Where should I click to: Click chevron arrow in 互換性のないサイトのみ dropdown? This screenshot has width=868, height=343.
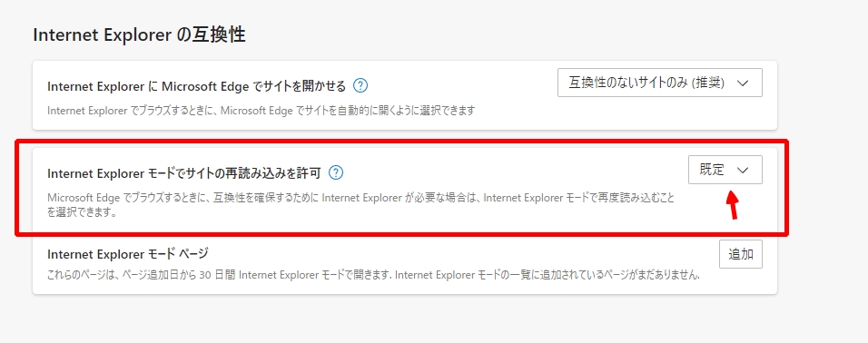tap(744, 83)
